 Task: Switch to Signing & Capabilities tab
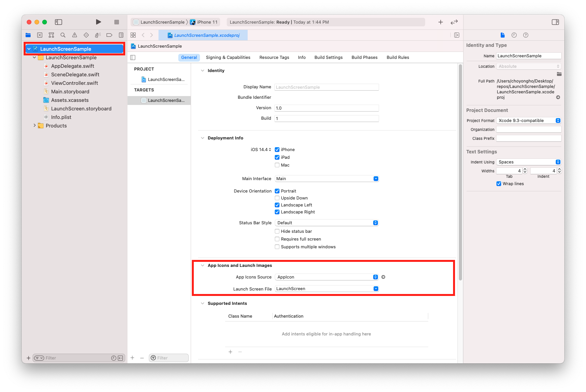click(x=228, y=57)
